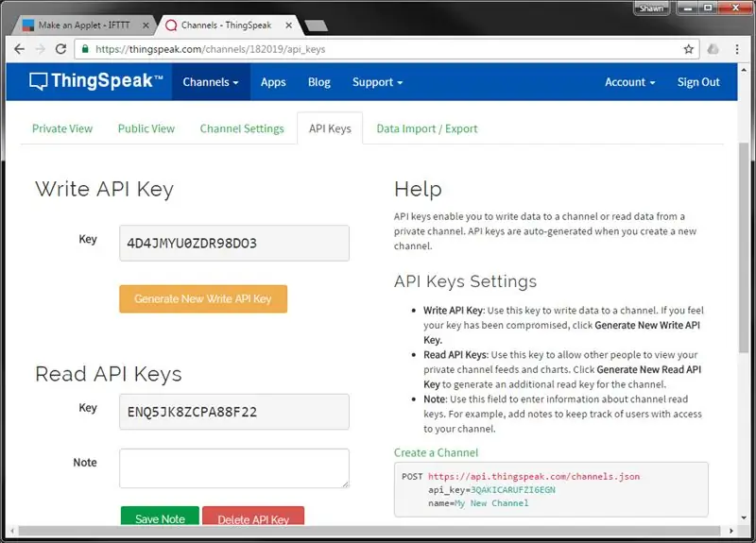Open a new browser tab
756x543 pixels.
click(x=317, y=25)
